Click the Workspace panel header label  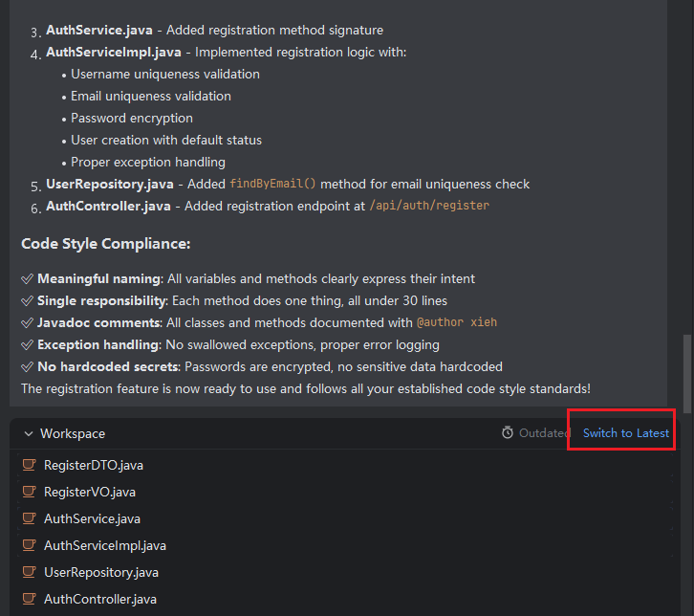tap(73, 434)
